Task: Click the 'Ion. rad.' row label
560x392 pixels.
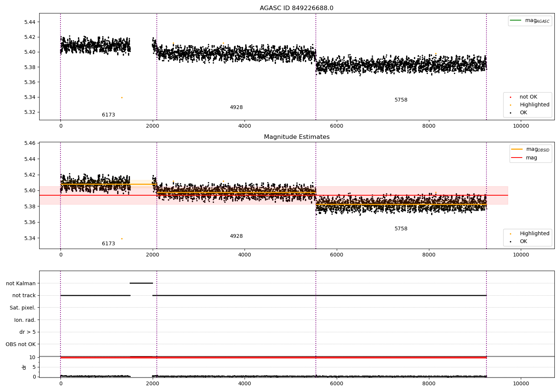Action: point(25,320)
